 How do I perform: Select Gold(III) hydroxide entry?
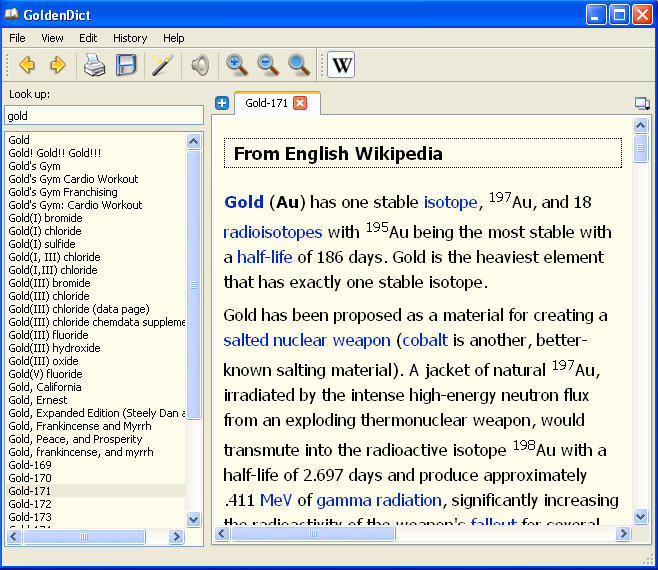point(96,348)
